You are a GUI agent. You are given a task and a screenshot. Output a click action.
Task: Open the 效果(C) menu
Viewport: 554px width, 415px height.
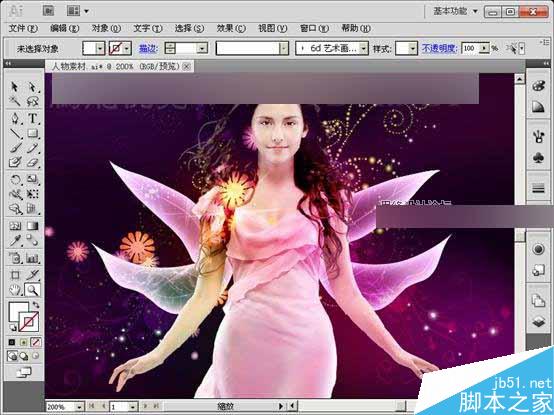[231, 29]
